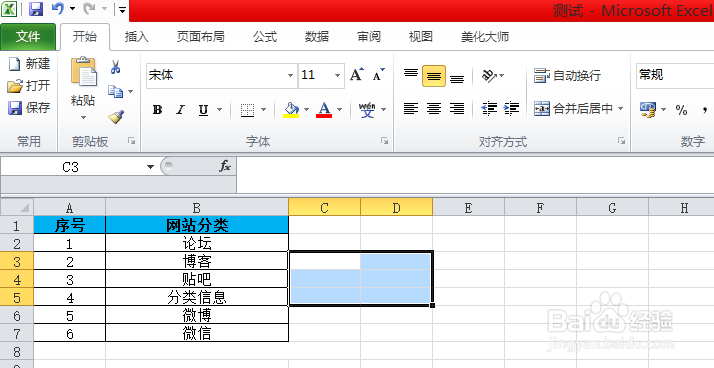Click the Excel application icon

[x=10, y=9]
